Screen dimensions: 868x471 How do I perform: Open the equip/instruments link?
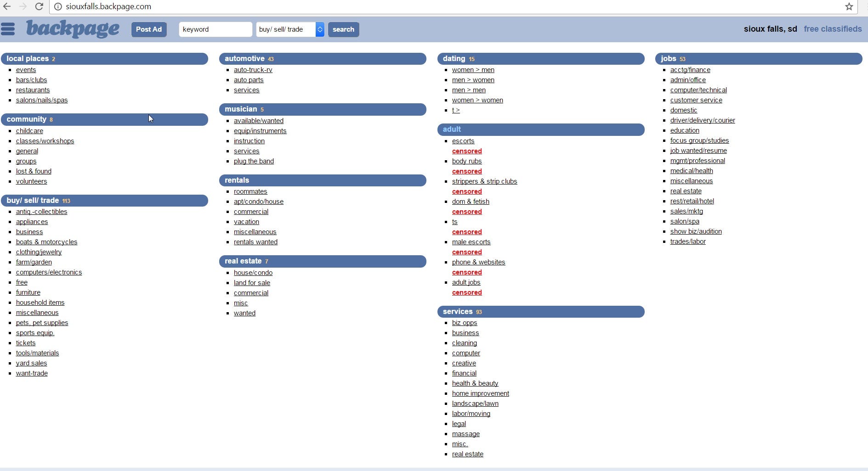point(260,131)
